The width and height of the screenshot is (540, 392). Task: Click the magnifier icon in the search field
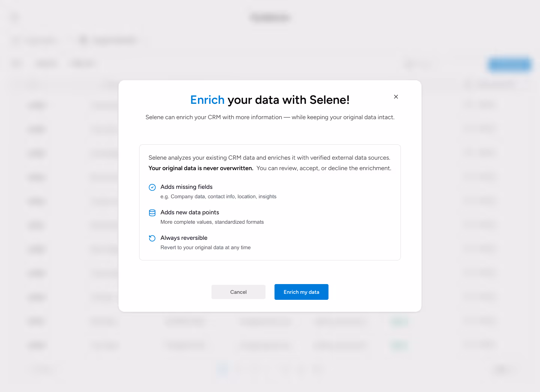click(x=409, y=64)
